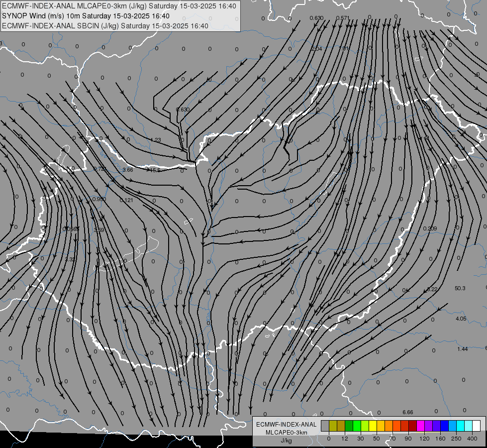Click the white swatch at legend end

476,426
